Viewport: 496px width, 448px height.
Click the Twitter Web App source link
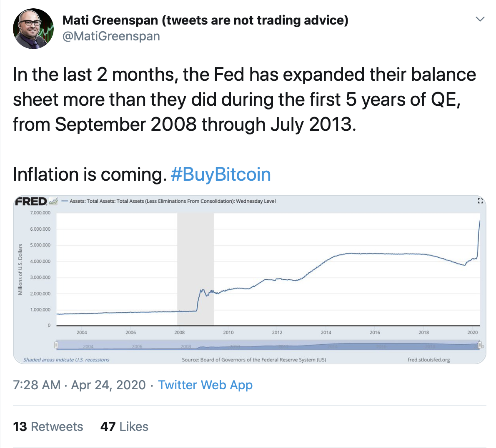coord(205,385)
